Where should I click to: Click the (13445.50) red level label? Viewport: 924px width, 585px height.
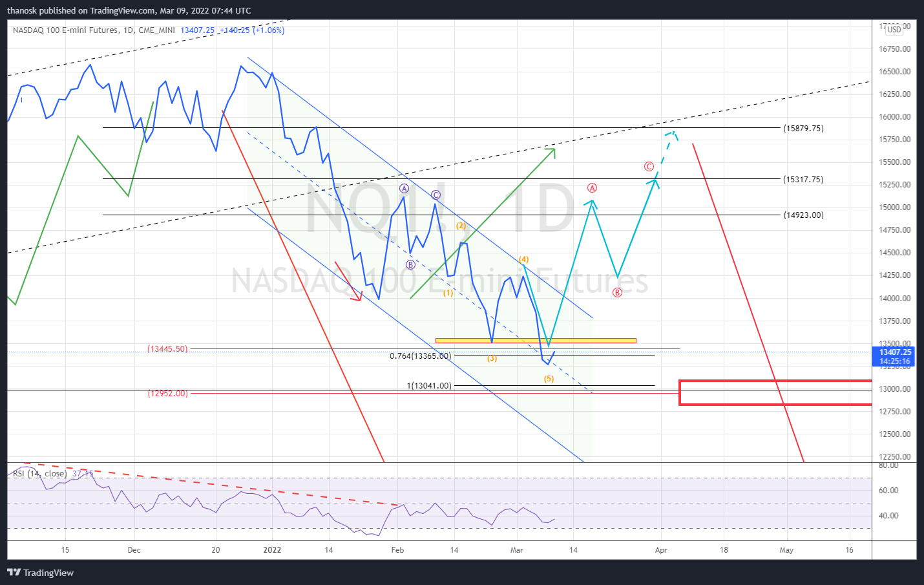[167, 349]
